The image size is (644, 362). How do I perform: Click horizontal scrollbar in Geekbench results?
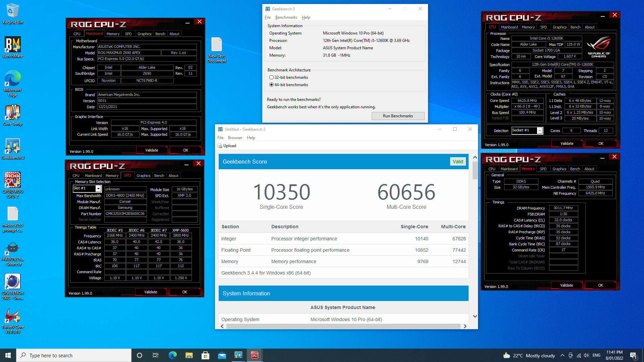click(x=343, y=326)
